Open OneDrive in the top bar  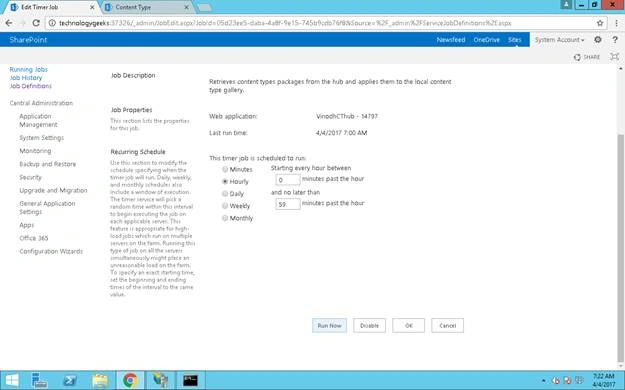click(x=486, y=39)
